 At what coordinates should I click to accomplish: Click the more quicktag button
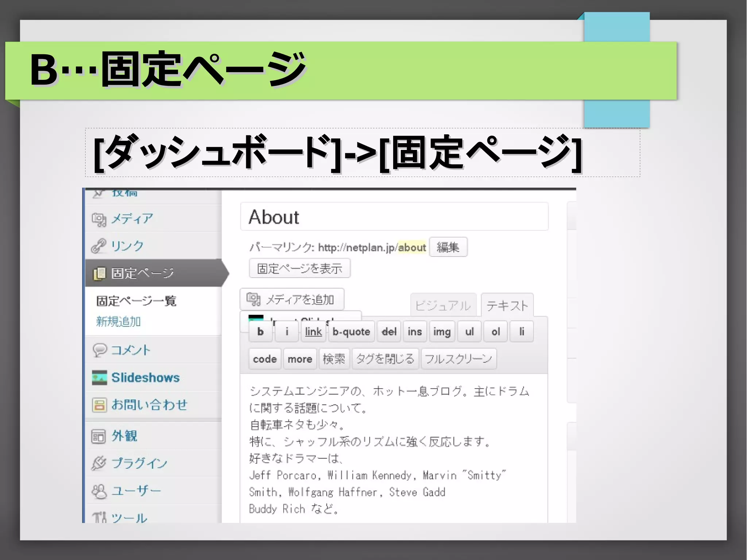click(300, 359)
